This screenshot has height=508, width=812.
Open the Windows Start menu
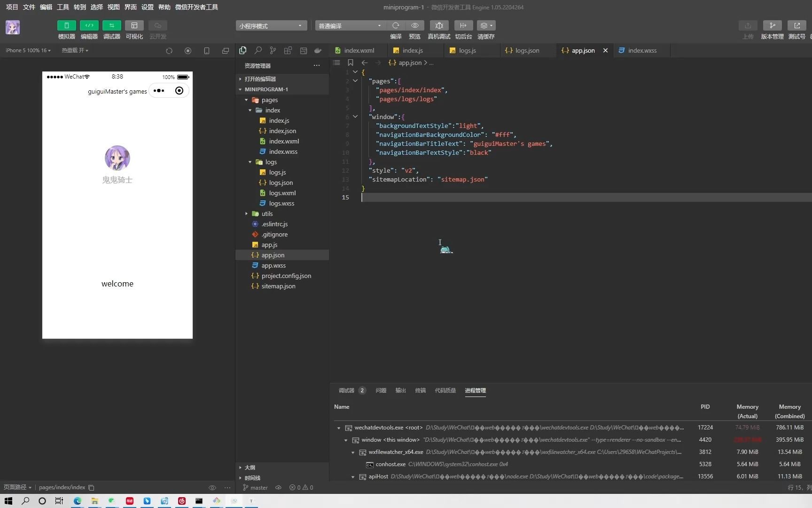click(x=8, y=501)
